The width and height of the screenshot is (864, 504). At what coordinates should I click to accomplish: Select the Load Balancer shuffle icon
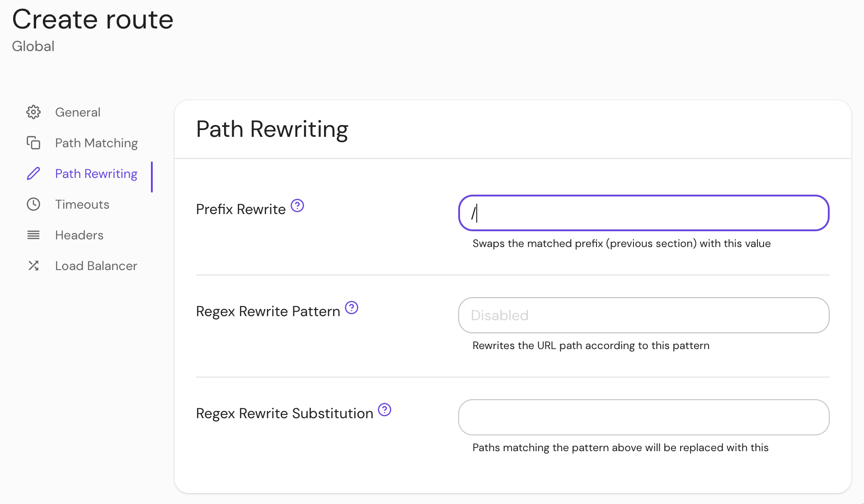(33, 266)
